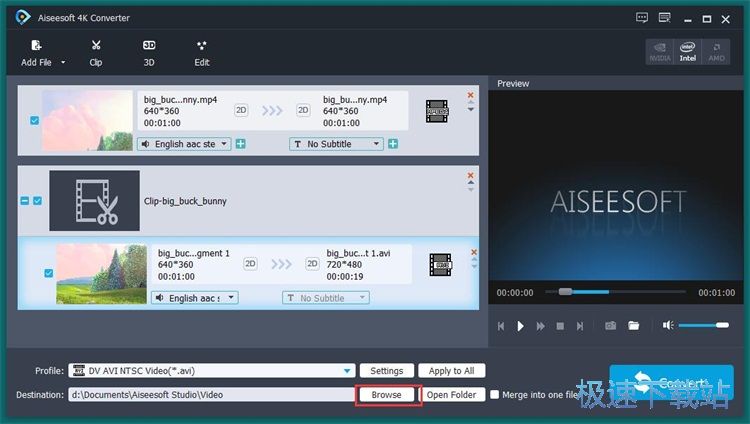The width and height of the screenshot is (750, 424).
Task: Open snapshot folder icon in preview
Action: coord(634,326)
